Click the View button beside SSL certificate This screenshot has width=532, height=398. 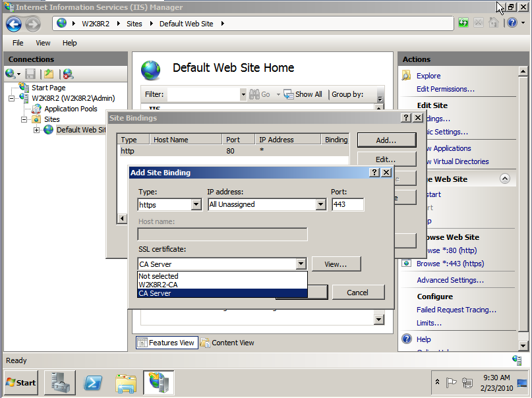click(336, 263)
